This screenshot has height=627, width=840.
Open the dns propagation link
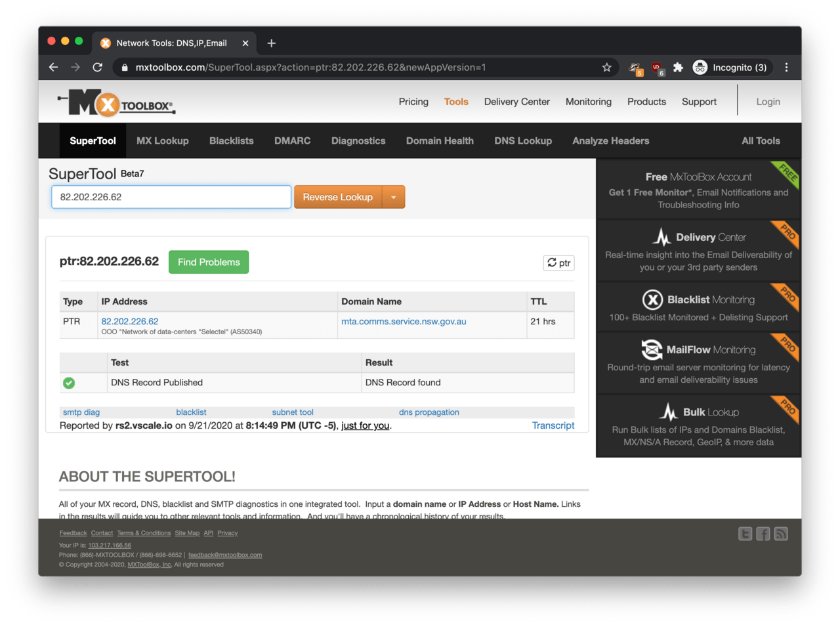tap(429, 412)
